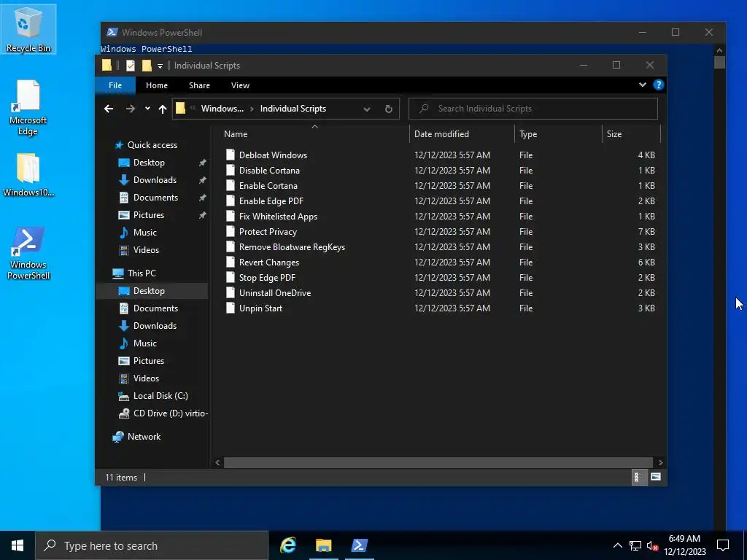Open pinned Documents under Quick access

[155, 197]
